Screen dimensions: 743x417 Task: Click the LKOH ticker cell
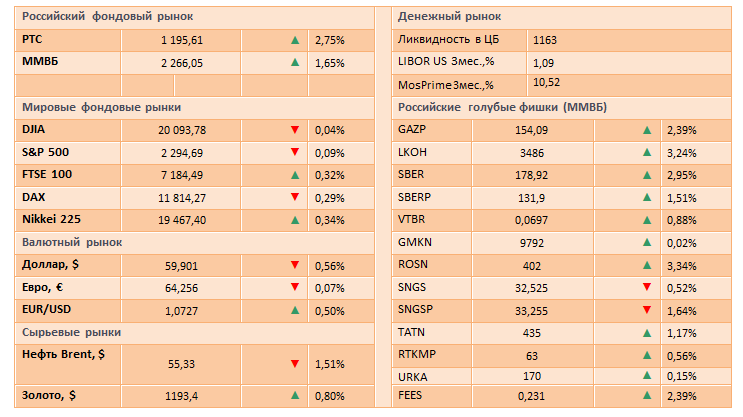point(411,152)
